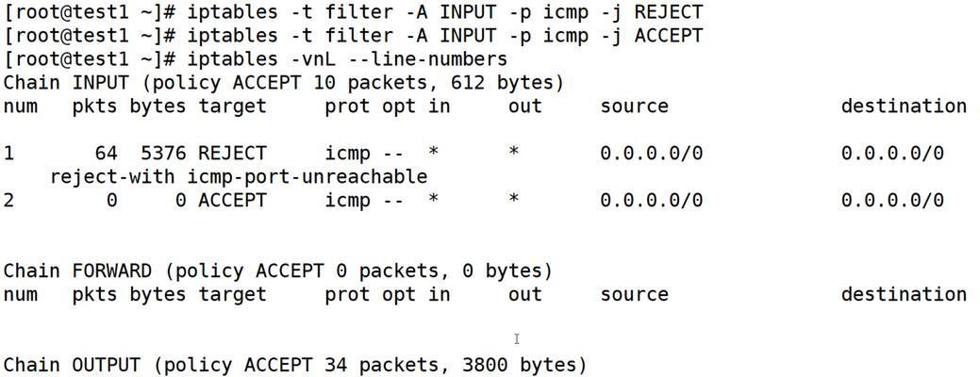
Task: Click rule 1 source address 0.0.0.0/0
Action: tap(651, 153)
